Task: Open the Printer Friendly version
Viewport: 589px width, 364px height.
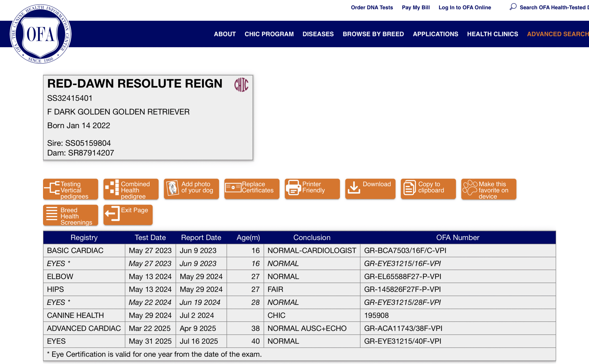Action: 312,189
